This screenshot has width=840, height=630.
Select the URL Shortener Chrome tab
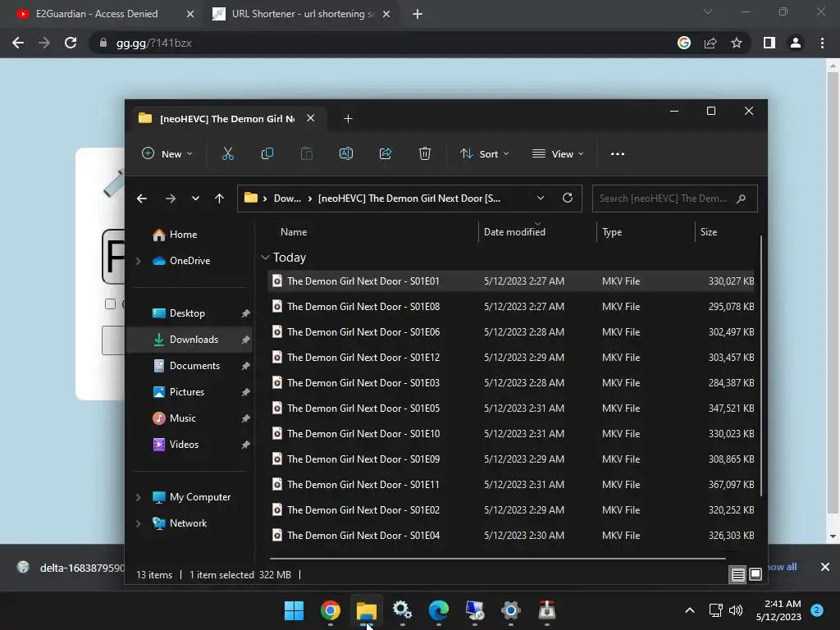click(303, 14)
